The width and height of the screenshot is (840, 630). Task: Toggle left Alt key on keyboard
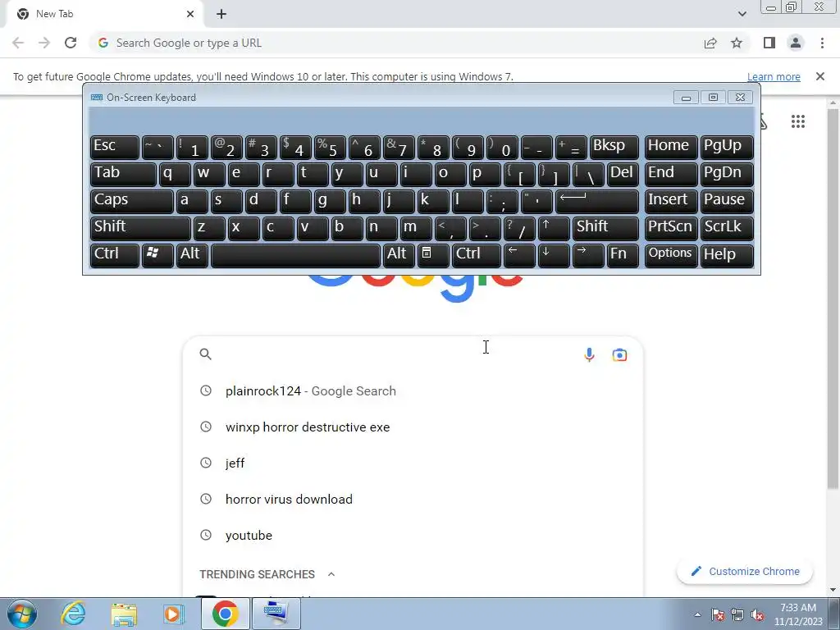click(x=192, y=255)
